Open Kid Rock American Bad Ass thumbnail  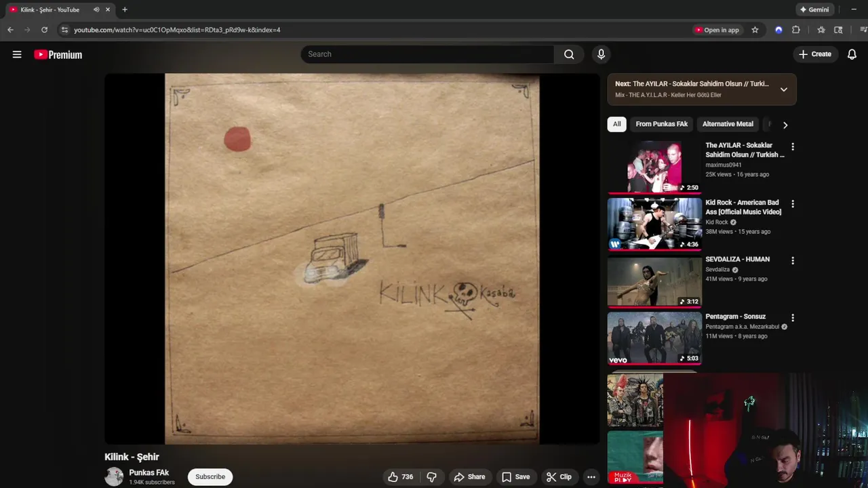point(654,224)
